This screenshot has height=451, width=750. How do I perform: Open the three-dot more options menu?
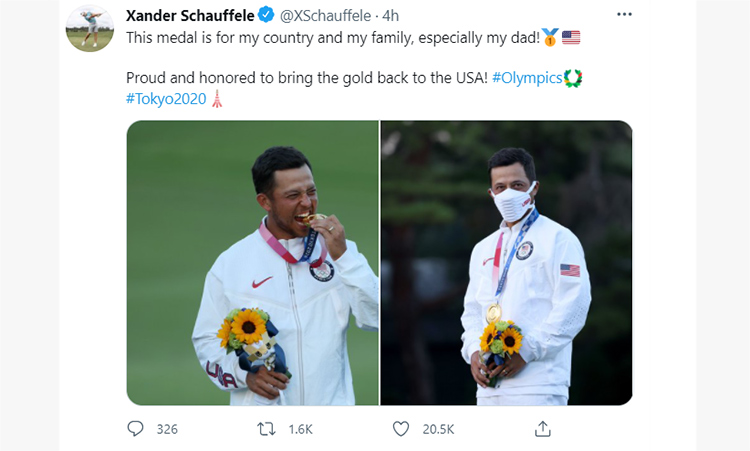click(624, 14)
